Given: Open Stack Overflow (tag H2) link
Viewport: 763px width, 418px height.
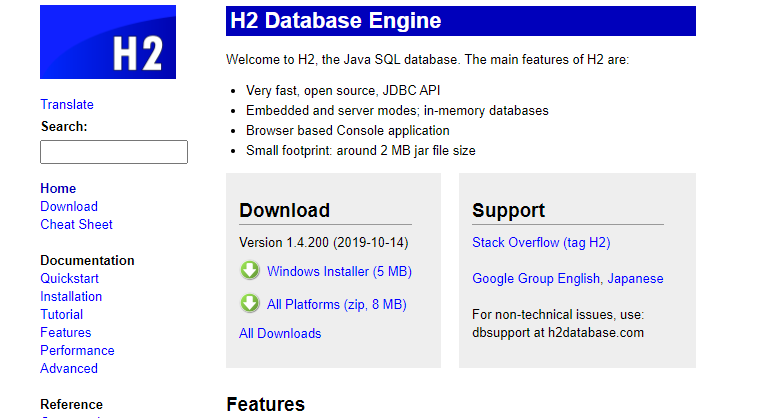Looking at the screenshot, I should (541, 242).
